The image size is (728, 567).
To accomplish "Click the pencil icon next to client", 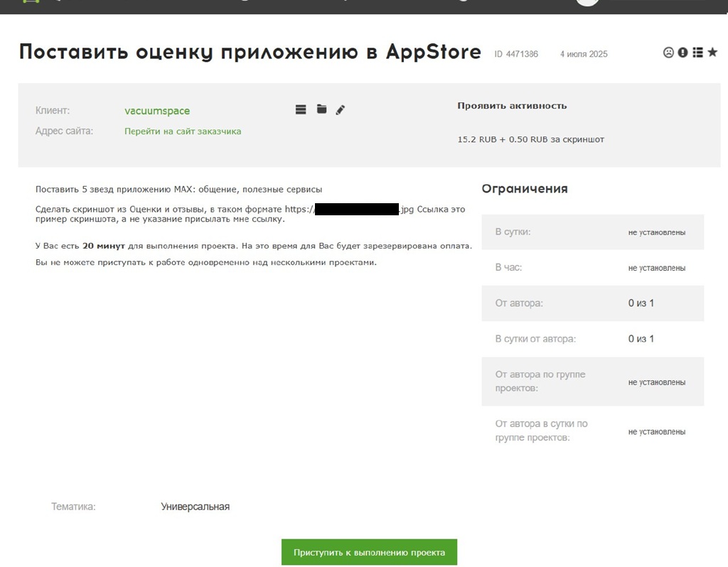I will pos(341,110).
